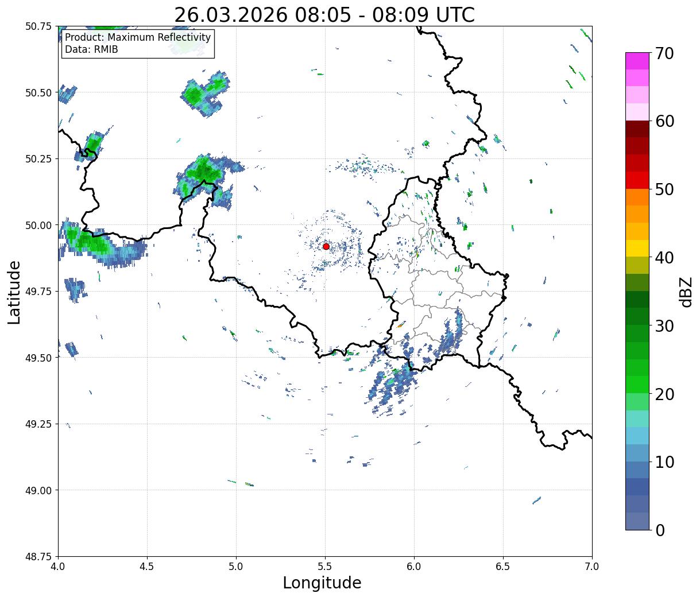The height and width of the screenshot is (597, 700).
Task: Click the longitude tick label 5.0
Action: [236, 567]
